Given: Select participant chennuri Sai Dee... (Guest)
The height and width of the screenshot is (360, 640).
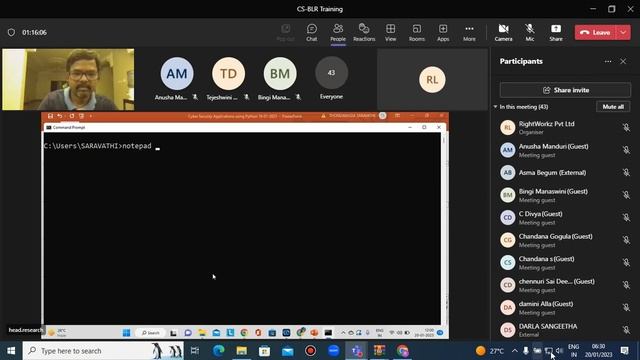Looking at the screenshot, I should point(565,285).
